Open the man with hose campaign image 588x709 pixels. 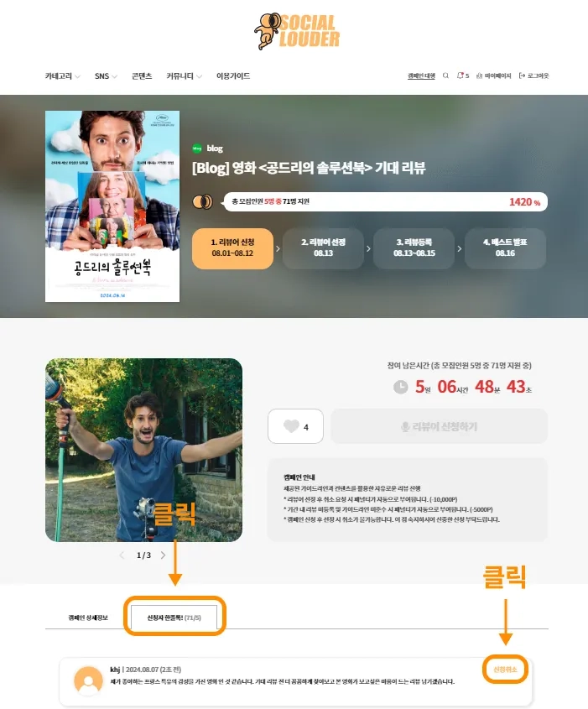point(143,450)
